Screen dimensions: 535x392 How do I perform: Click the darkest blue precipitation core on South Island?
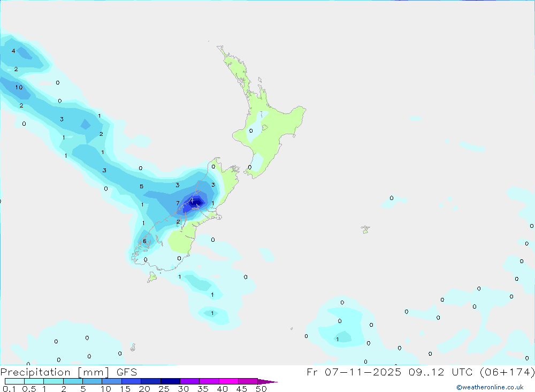197,204
